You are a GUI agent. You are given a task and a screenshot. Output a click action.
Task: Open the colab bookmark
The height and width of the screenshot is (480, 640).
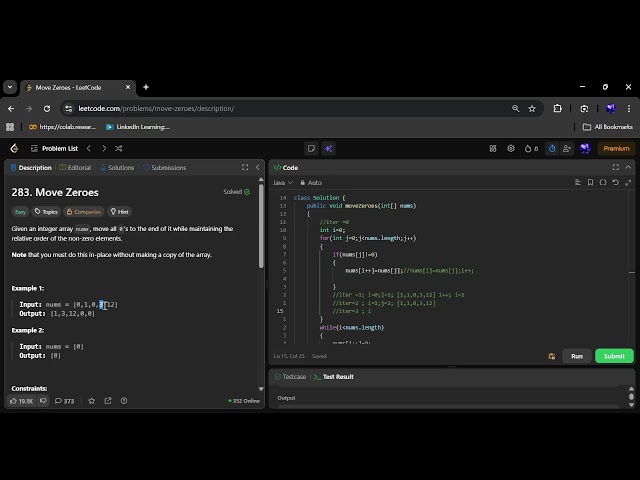pos(62,127)
